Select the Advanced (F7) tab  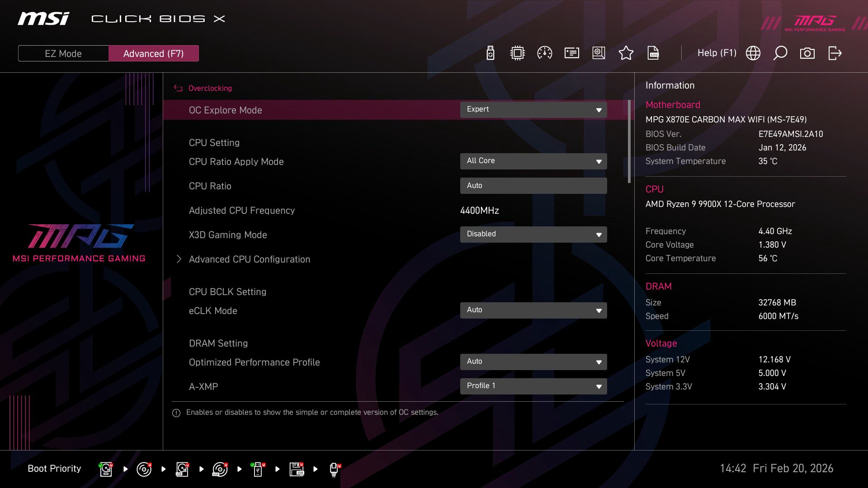[x=154, y=53]
